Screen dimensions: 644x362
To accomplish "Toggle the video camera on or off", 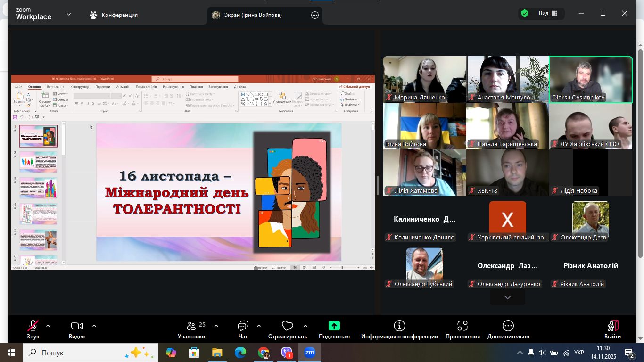I will tap(76, 326).
